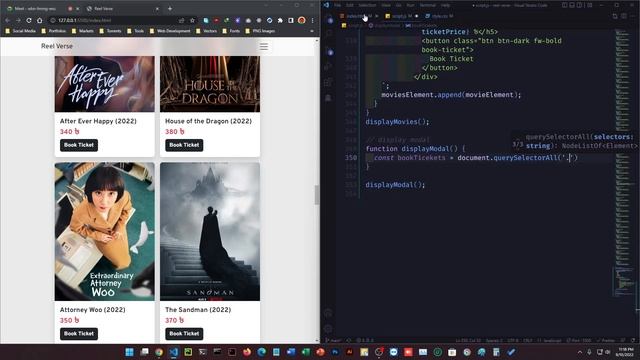Open Windows Start menu
The image size is (640, 360).
[129, 352]
